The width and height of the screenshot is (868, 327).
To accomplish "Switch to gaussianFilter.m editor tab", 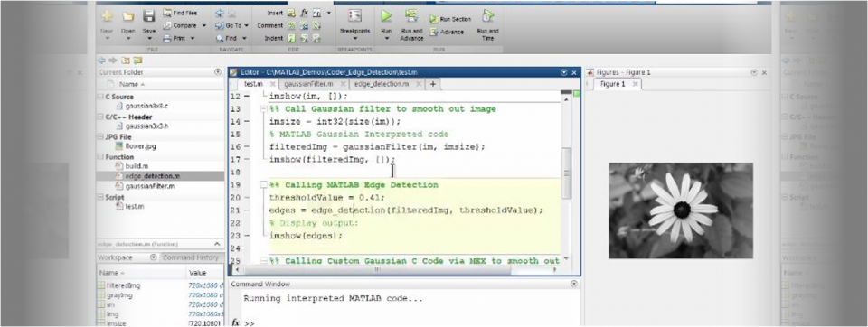I will tap(308, 84).
